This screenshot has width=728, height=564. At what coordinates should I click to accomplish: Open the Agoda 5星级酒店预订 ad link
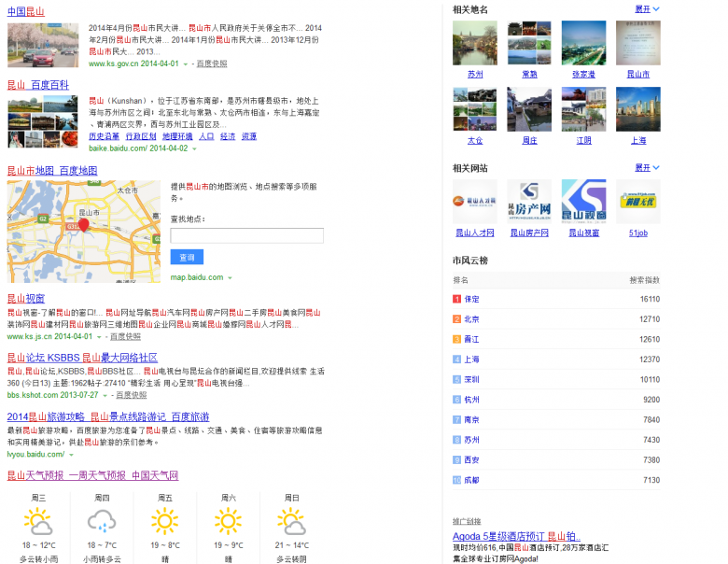tap(516, 536)
